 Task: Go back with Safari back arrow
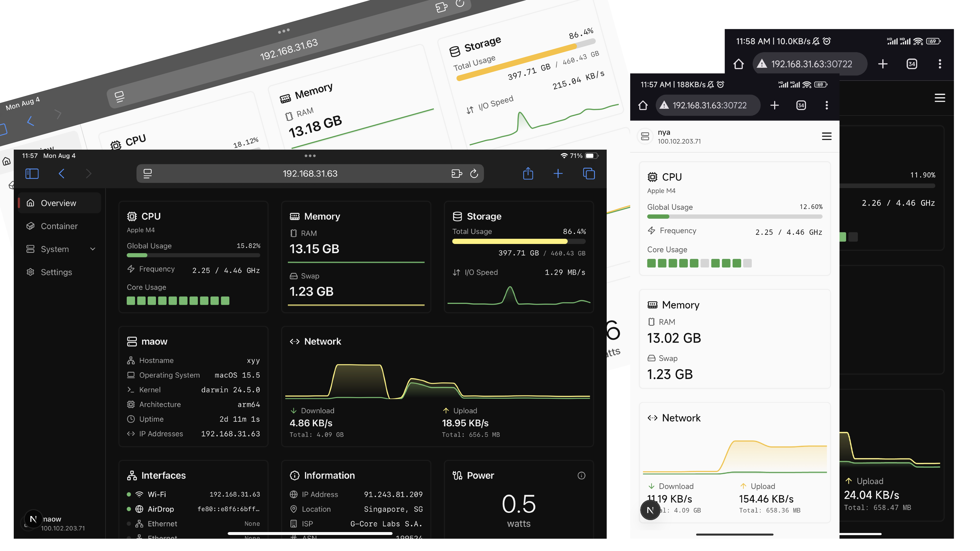coord(62,174)
